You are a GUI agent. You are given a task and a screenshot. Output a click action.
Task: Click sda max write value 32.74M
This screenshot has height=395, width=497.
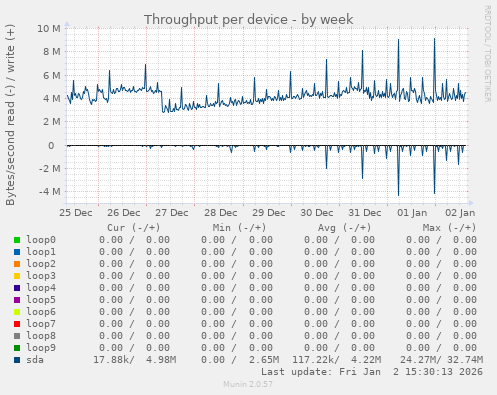(465, 360)
